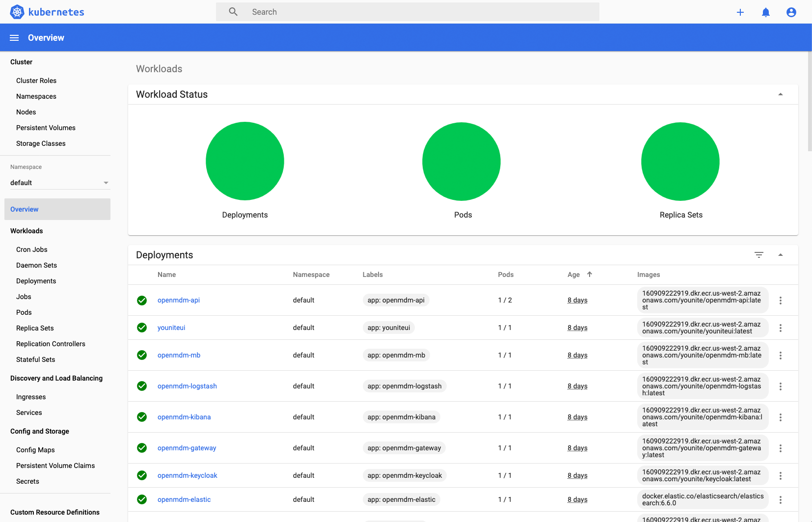
Task: Open the youniteui deployment link
Action: [x=171, y=328]
